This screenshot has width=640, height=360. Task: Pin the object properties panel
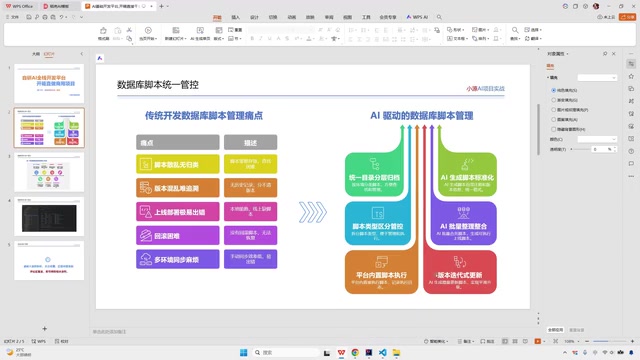click(x=605, y=53)
